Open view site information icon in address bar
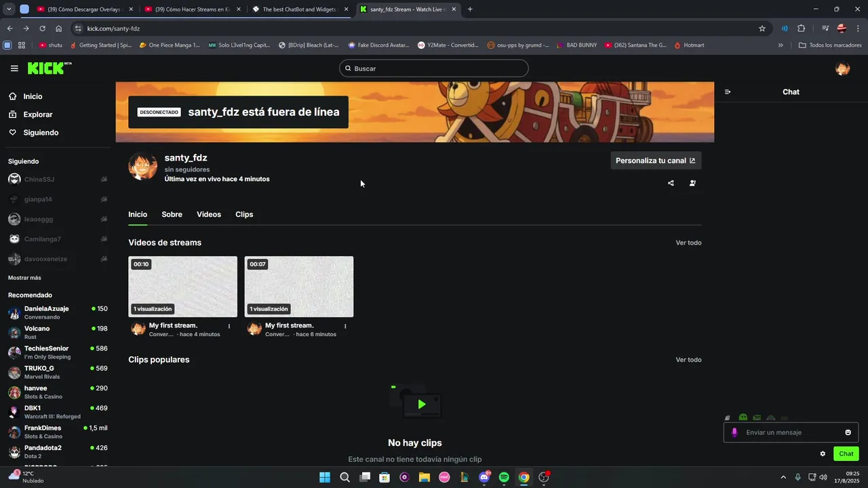868x488 pixels. tap(78, 28)
